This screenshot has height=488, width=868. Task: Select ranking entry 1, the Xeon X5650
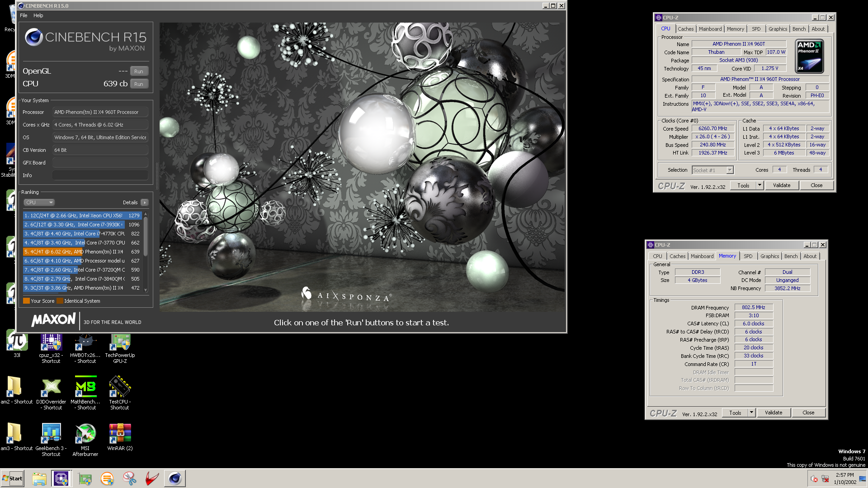coord(82,216)
